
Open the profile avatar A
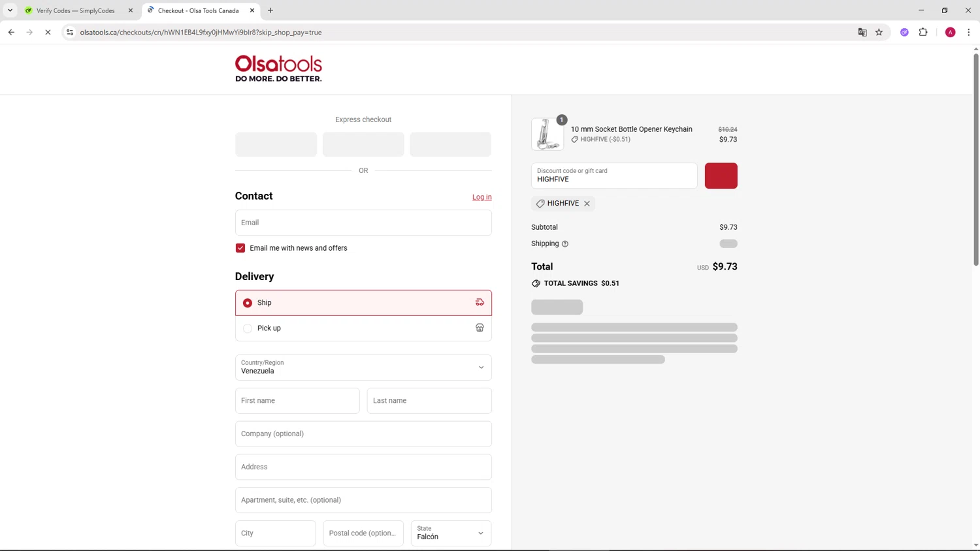[x=951, y=32]
